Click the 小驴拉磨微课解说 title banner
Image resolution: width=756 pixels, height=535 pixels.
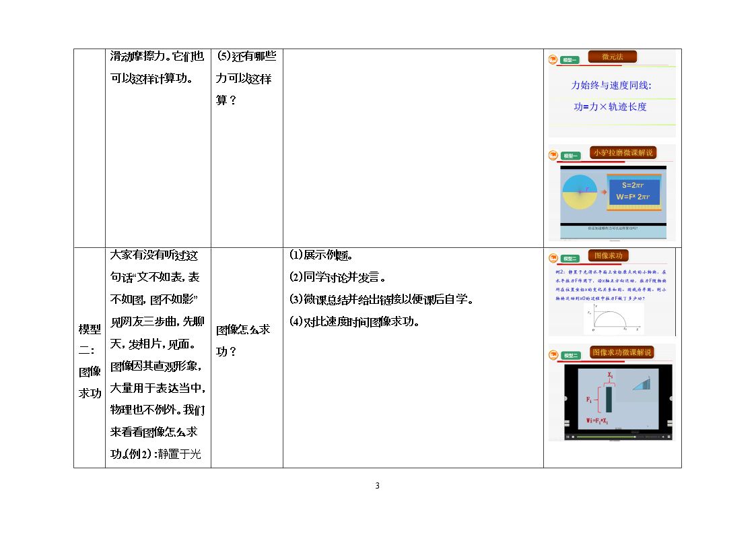pos(623,153)
